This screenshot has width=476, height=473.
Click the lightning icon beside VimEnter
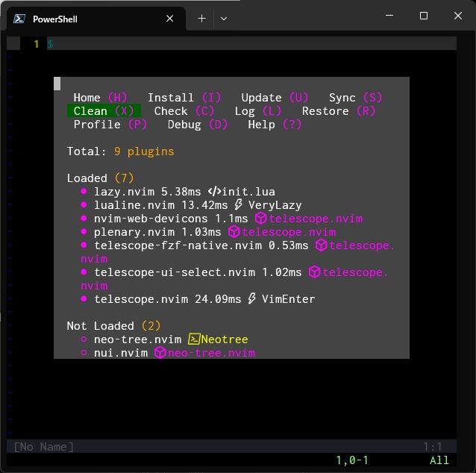pos(252,299)
